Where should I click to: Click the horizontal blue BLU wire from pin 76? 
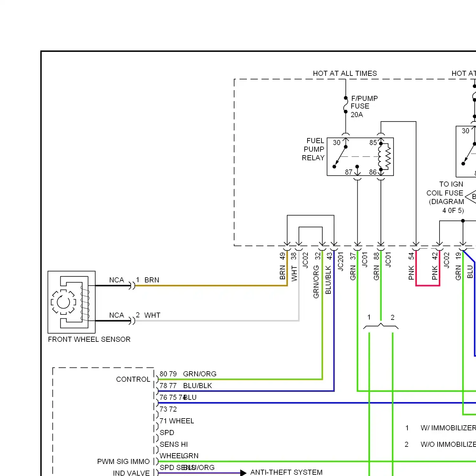click(x=317, y=403)
